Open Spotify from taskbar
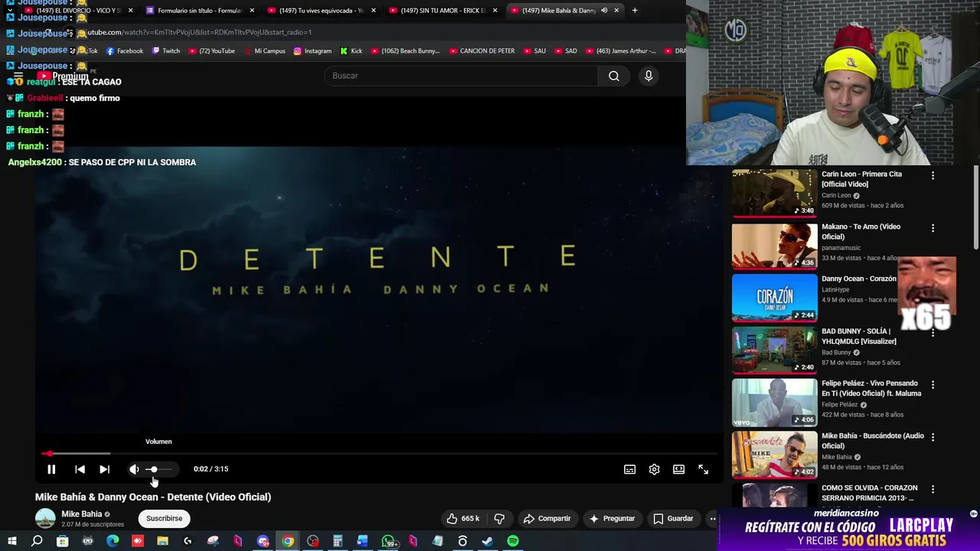The height and width of the screenshot is (551, 980). [512, 541]
